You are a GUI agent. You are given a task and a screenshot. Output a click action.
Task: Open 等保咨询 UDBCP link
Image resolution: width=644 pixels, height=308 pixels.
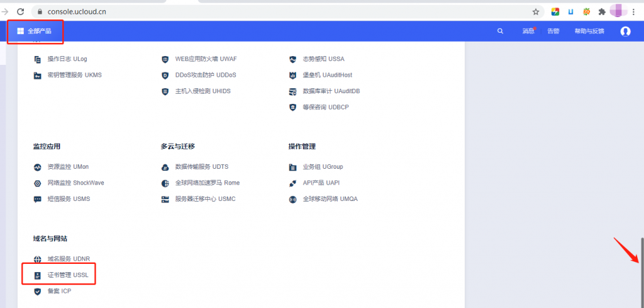[x=326, y=107]
